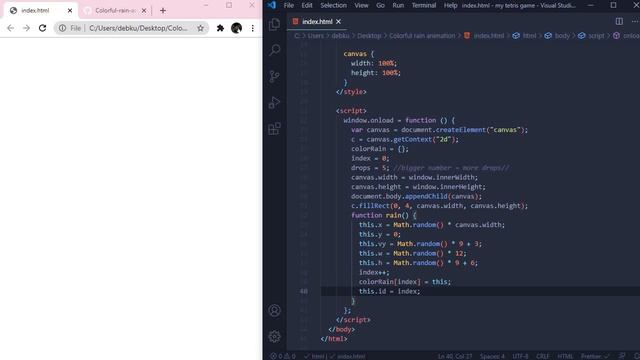
Task: Open the File menu in VS Code
Action: pos(289,5)
